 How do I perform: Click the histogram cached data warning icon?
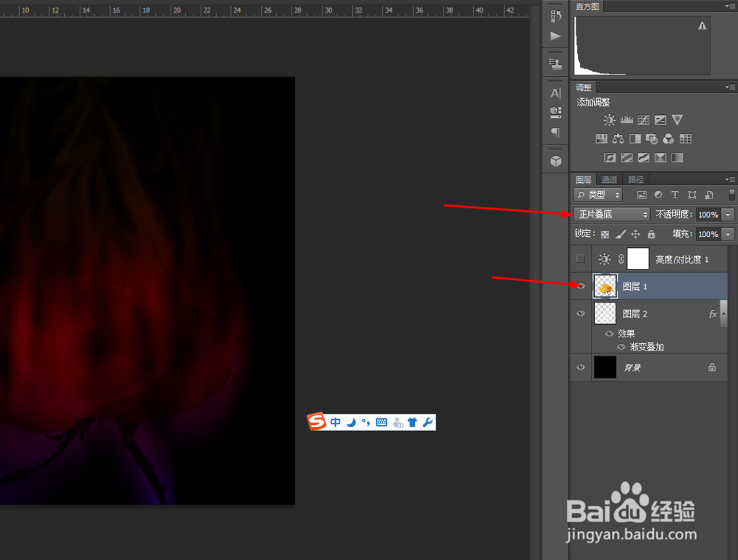703,26
